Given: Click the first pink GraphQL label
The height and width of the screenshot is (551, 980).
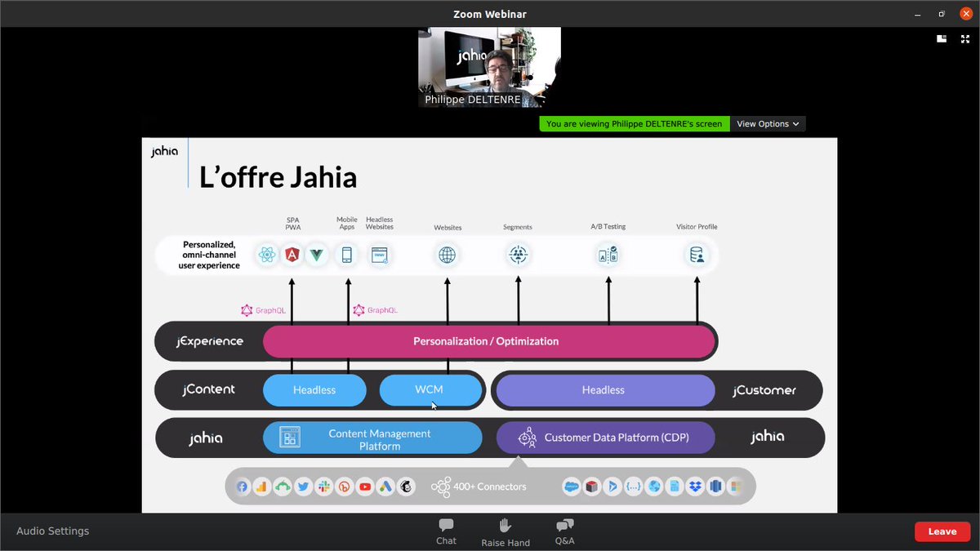Looking at the screenshot, I should point(263,310).
